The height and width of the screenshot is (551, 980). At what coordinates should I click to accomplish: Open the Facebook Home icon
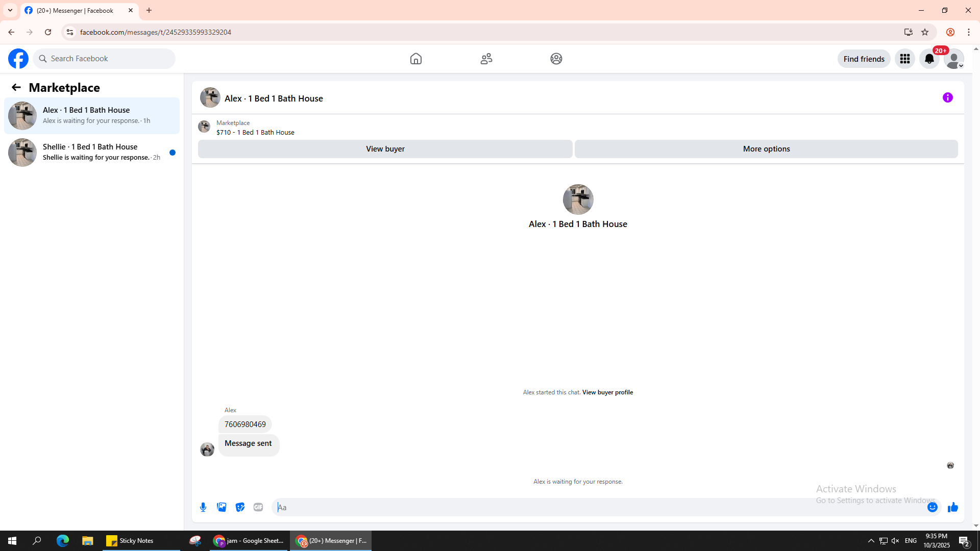(x=416, y=59)
